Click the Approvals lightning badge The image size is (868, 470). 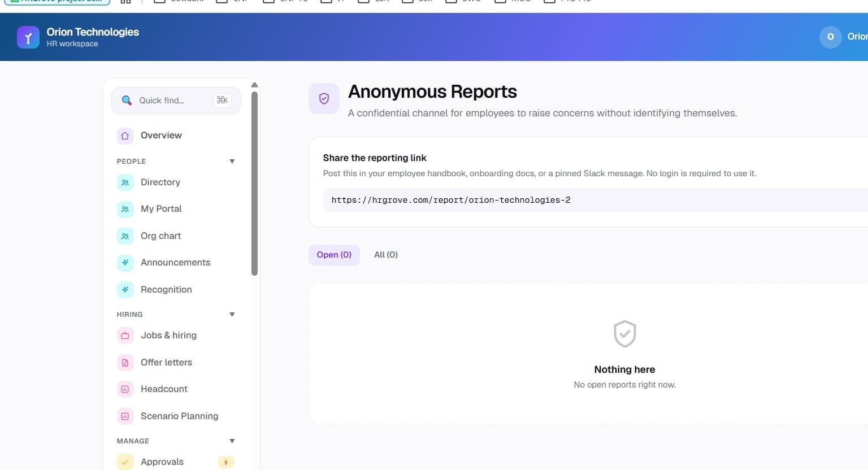coord(226,462)
